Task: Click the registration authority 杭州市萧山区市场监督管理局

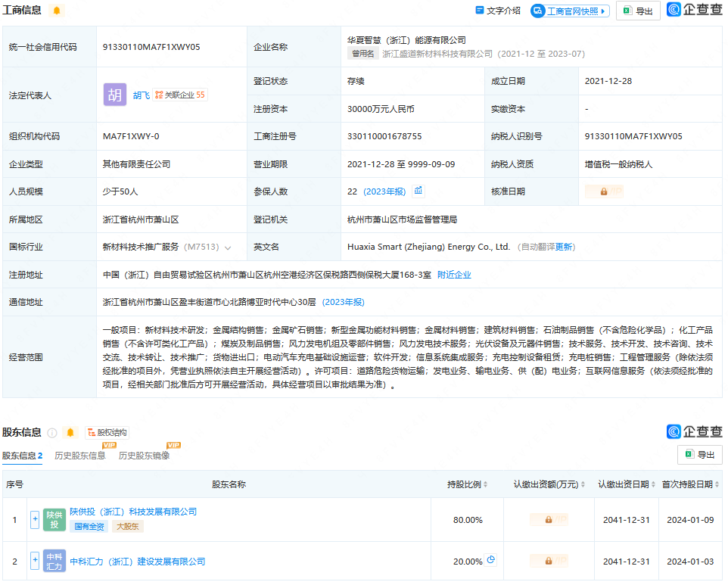Action: pyautogui.click(x=402, y=219)
